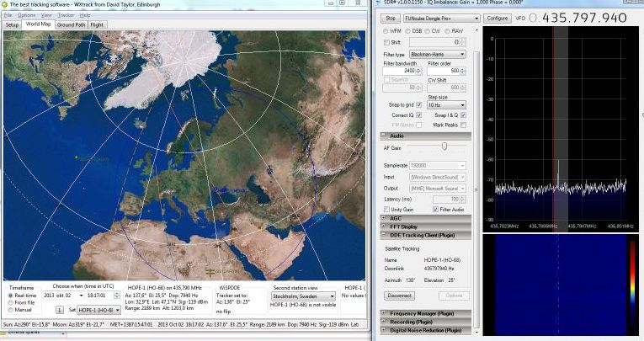Click the Configure button in SDR#

tap(497, 19)
